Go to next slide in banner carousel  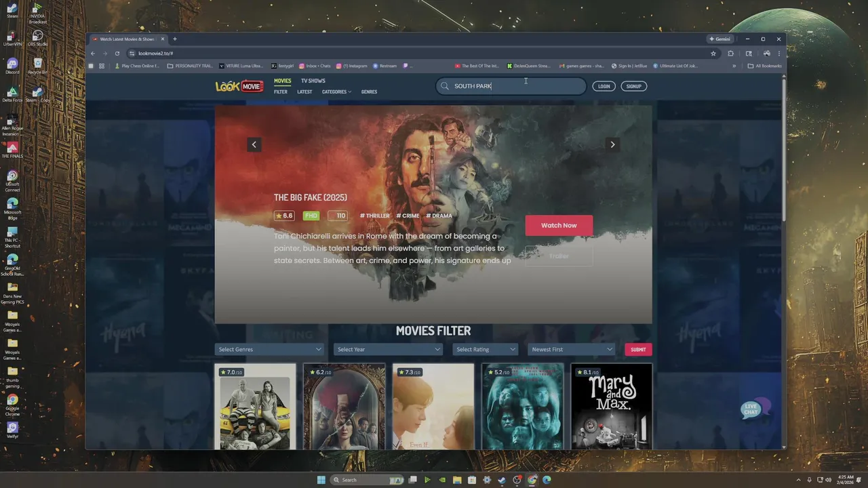pos(612,144)
